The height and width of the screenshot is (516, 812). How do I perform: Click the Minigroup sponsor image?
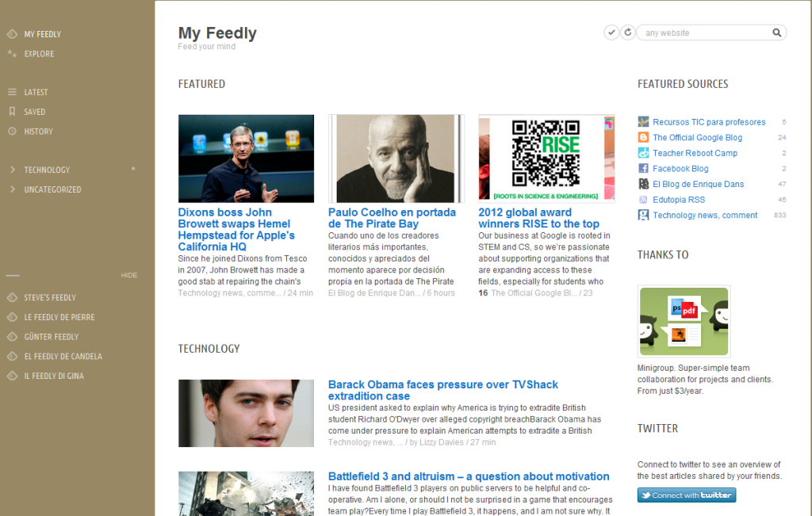(x=684, y=321)
